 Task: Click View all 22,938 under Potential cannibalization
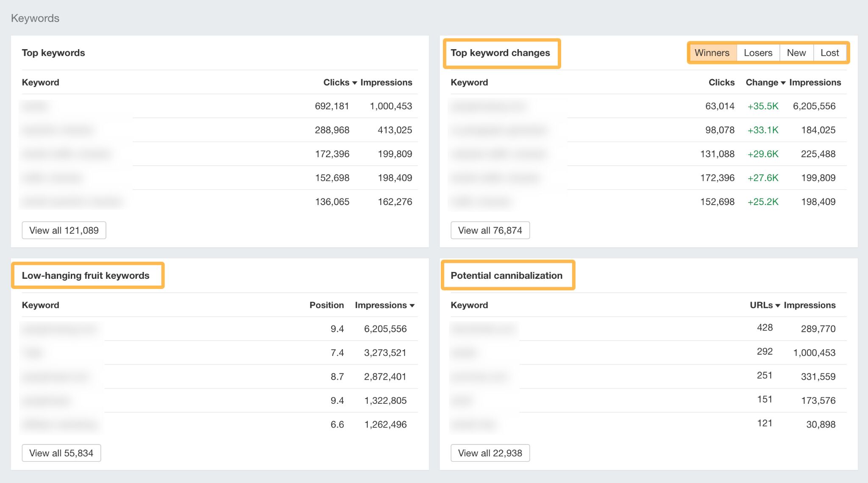(x=490, y=452)
